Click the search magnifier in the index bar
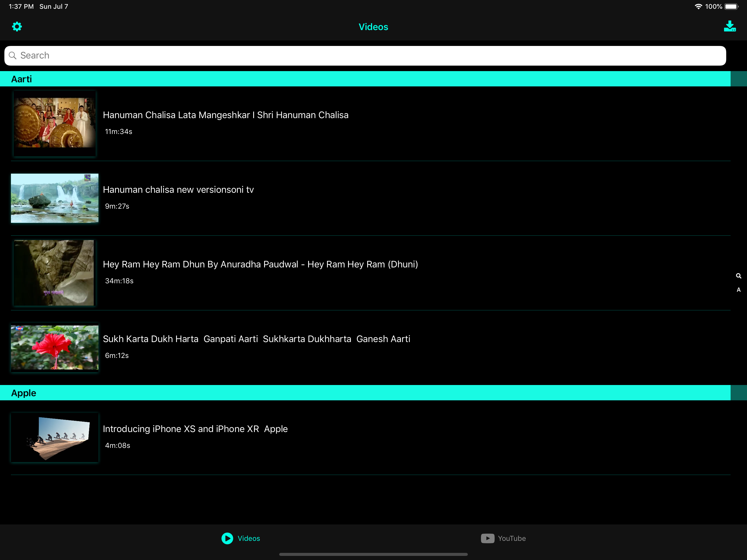Viewport: 747px width, 560px height. click(739, 276)
